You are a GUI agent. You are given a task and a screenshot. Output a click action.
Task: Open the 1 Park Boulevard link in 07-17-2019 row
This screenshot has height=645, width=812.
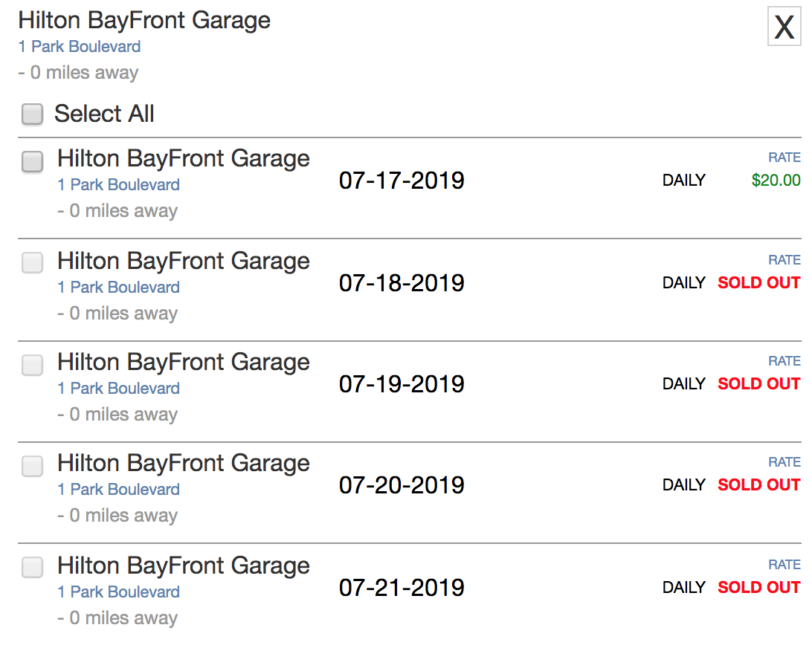(118, 185)
